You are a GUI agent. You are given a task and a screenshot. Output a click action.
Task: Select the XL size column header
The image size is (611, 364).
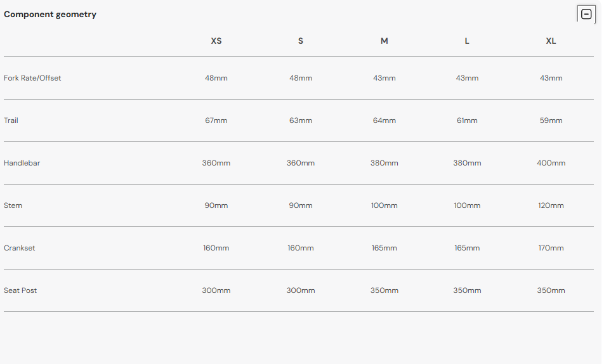551,41
